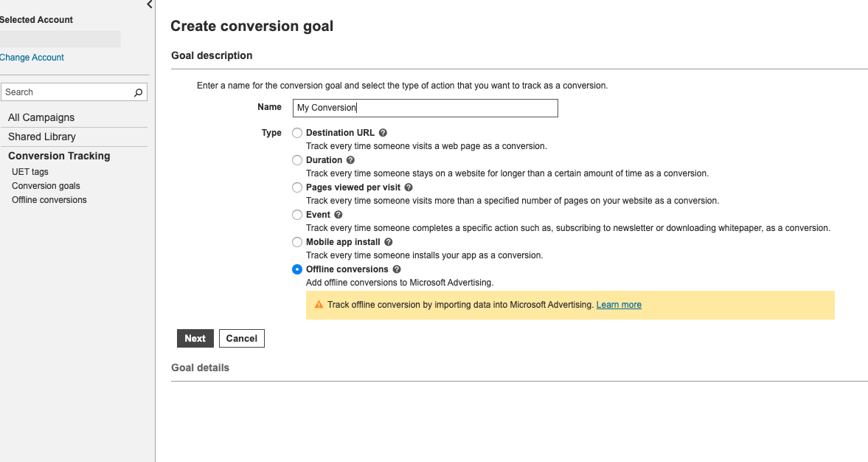Click the warning triangle in the yellow banner

[x=319, y=304]
